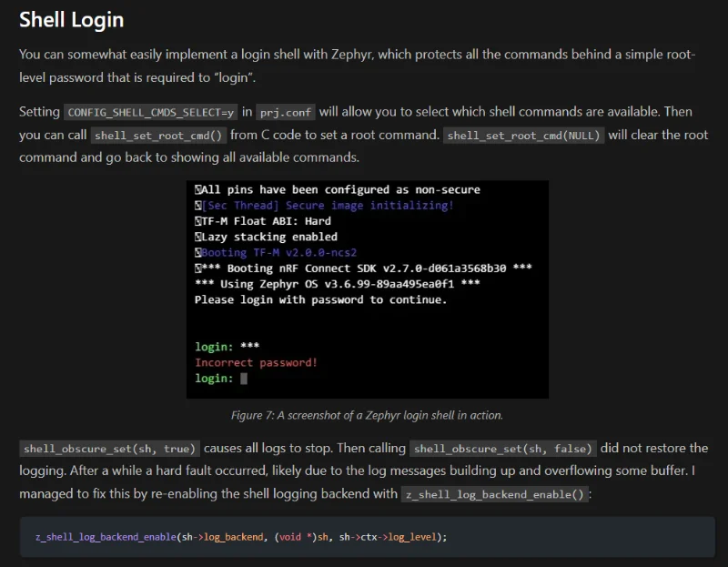Image resolution: width=728 pixels, height=567 pixels.
Task: Click log_backend in the bottom code block
Action: click(227, 537)
